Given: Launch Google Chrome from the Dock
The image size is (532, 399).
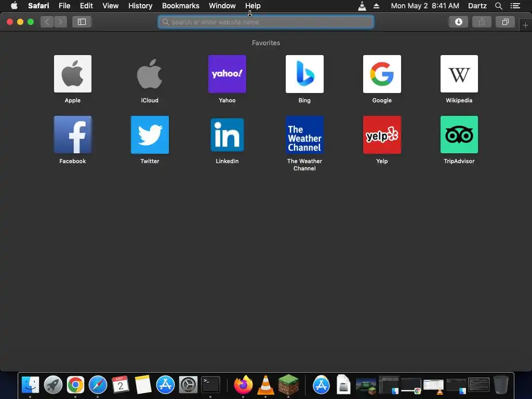Looking at the screenshot, I should [75, 385].
